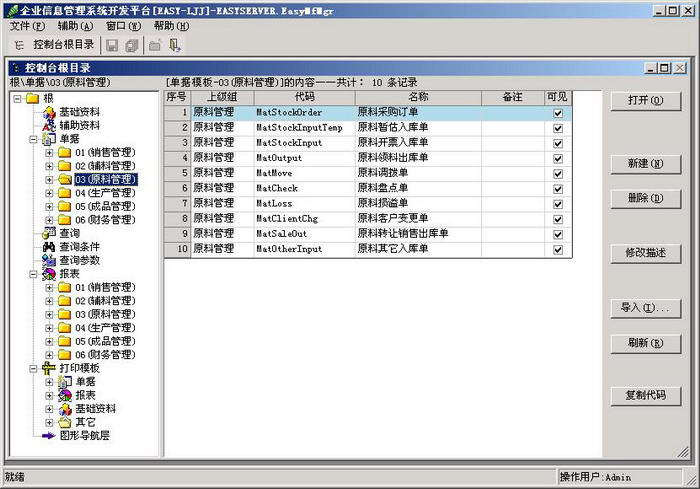Click the save disk icon in toolbar
700x489 pixels.
[x=112, y=45]
